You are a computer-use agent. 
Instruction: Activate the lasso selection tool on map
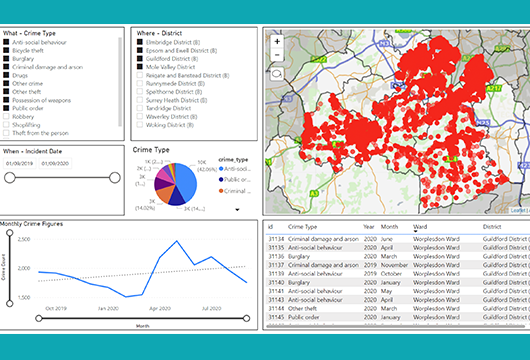click(x=277, y=74)
